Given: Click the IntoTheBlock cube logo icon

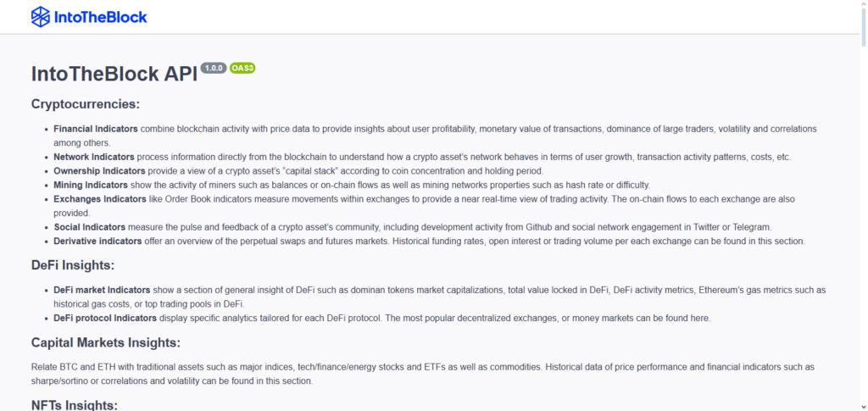Looking at the screenshot, I should point(40,16).
